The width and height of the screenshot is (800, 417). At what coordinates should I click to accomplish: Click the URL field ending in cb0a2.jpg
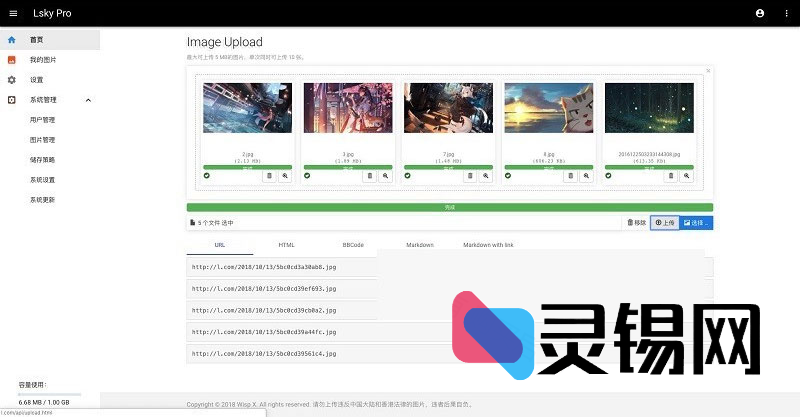point(449,310)
